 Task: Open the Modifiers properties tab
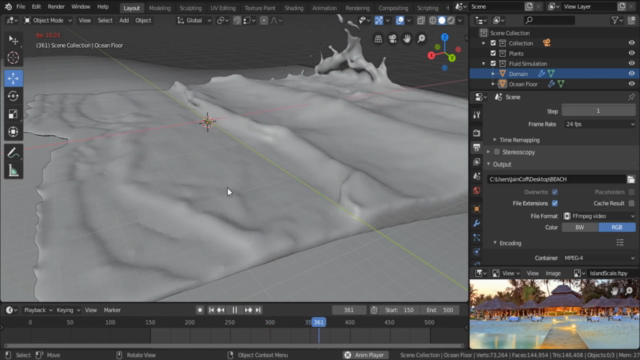476,223
